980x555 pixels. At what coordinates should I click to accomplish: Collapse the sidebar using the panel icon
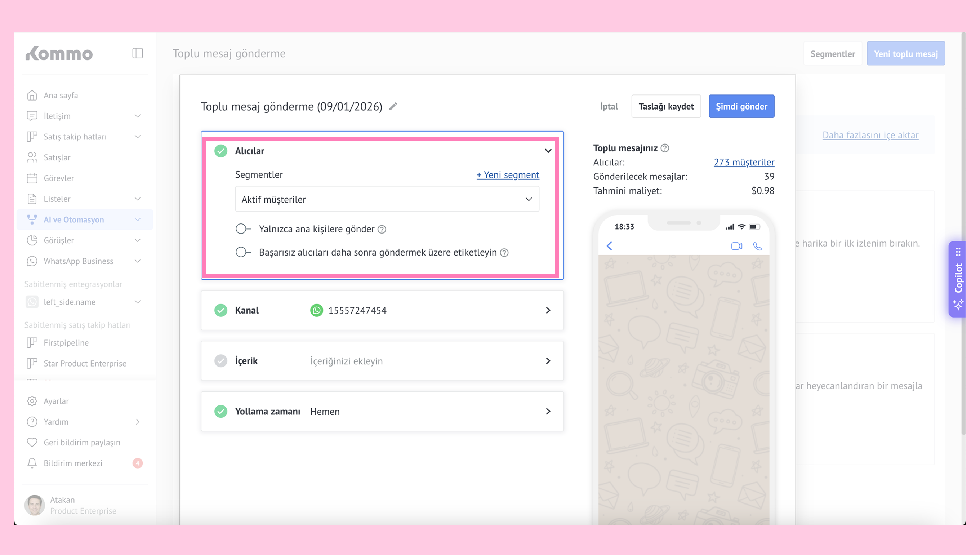[138, 53]
